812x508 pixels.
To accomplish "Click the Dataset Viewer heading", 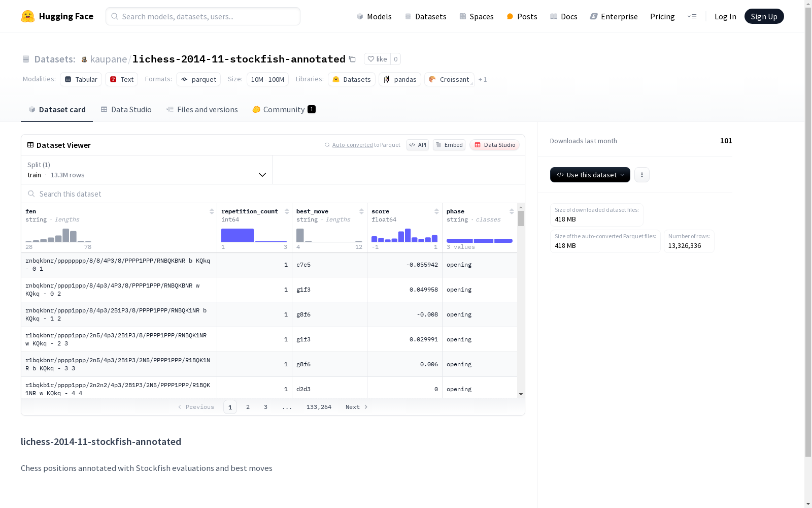I will click(x=63, y=145).
